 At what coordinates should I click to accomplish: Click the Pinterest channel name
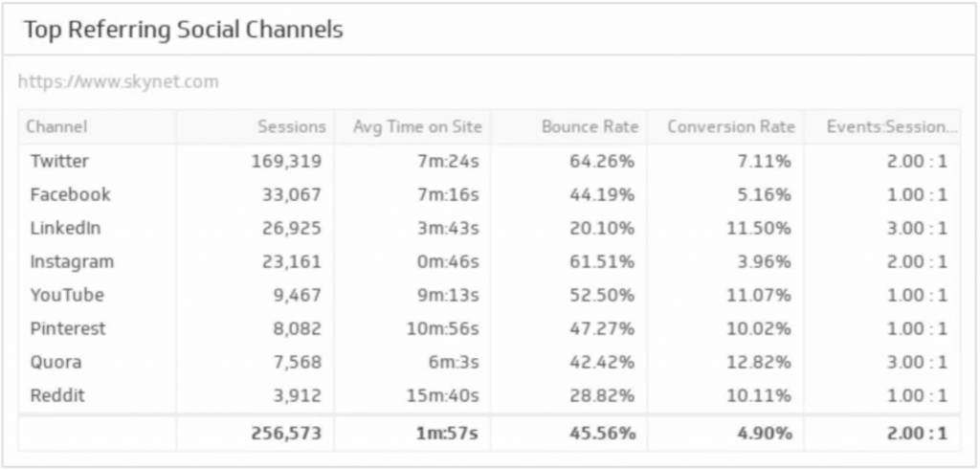pos(68,328)
